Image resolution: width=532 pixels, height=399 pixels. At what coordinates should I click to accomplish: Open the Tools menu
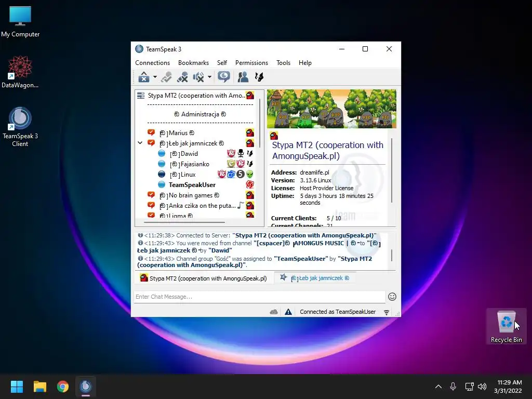(x=283, y=63)
